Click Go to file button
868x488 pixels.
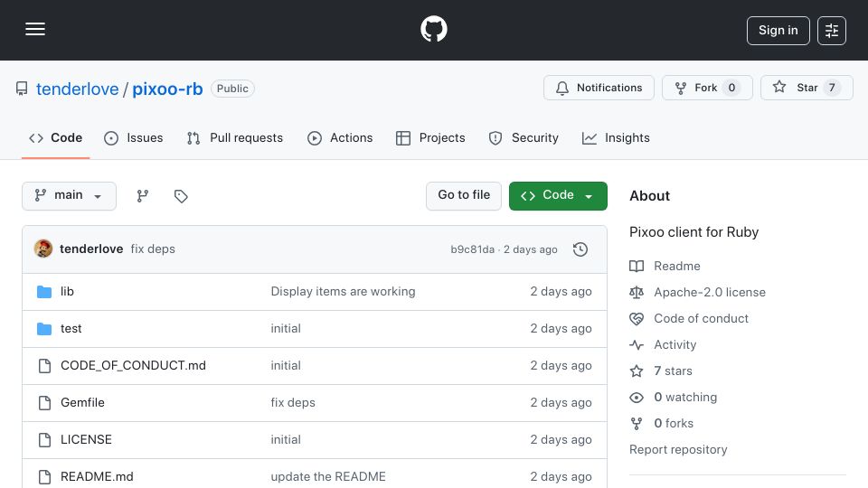(464, 196)
